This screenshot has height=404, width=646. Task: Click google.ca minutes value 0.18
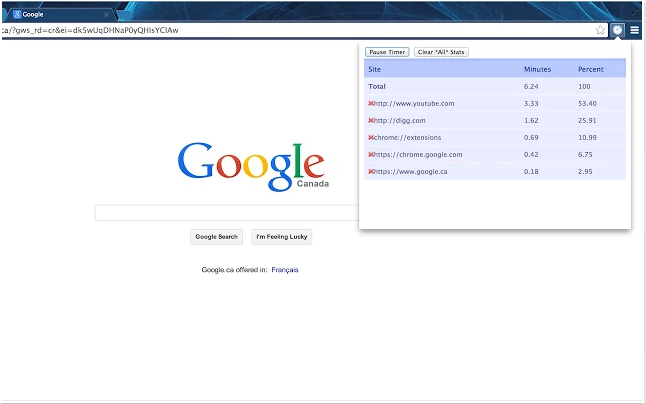pos(531,171)
